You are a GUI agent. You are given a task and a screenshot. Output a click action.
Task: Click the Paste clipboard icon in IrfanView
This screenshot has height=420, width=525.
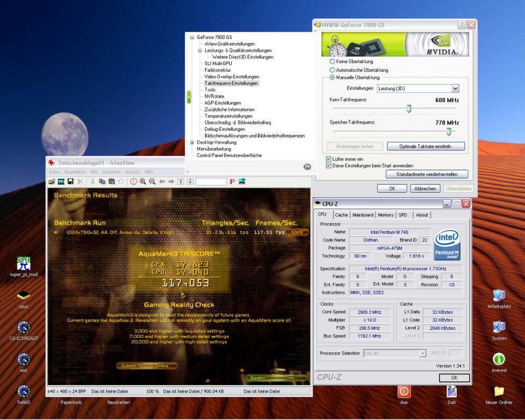click(112, 182)
